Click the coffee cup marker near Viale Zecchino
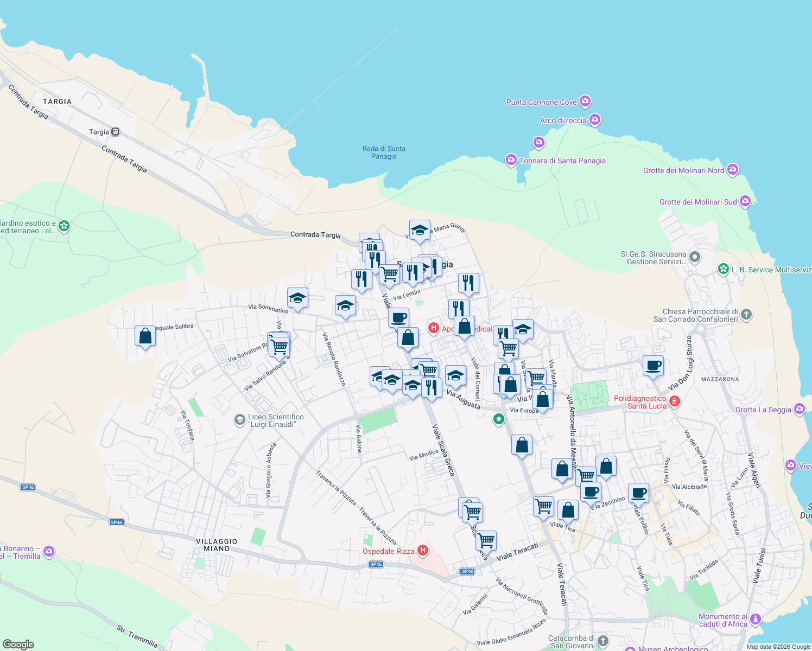812x651 pixels. [591, 493]
